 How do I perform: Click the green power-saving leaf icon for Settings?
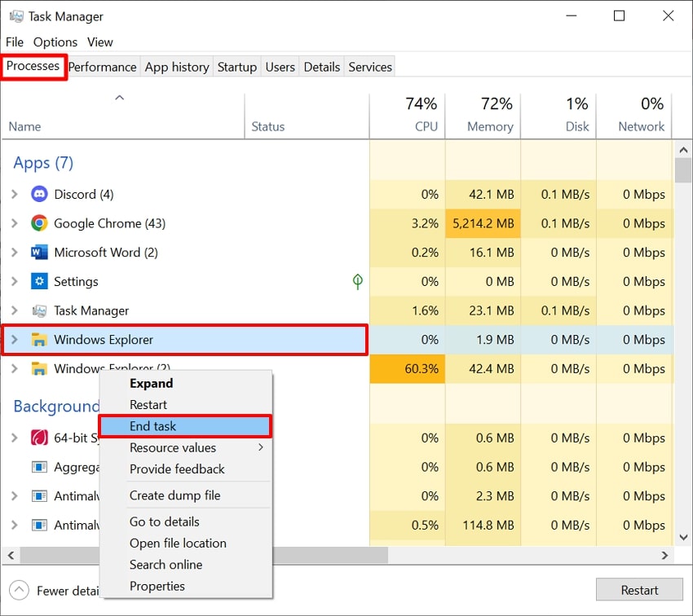(356, 281)
